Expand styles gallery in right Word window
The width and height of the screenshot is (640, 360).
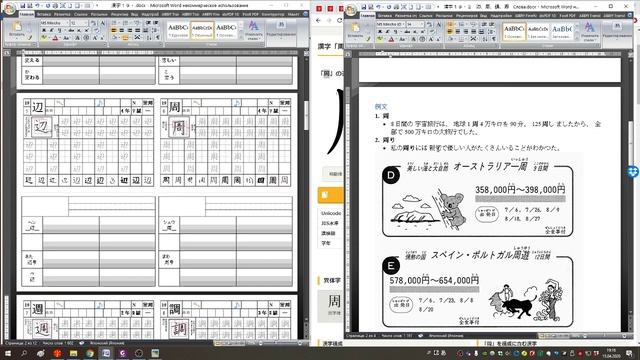577,38
